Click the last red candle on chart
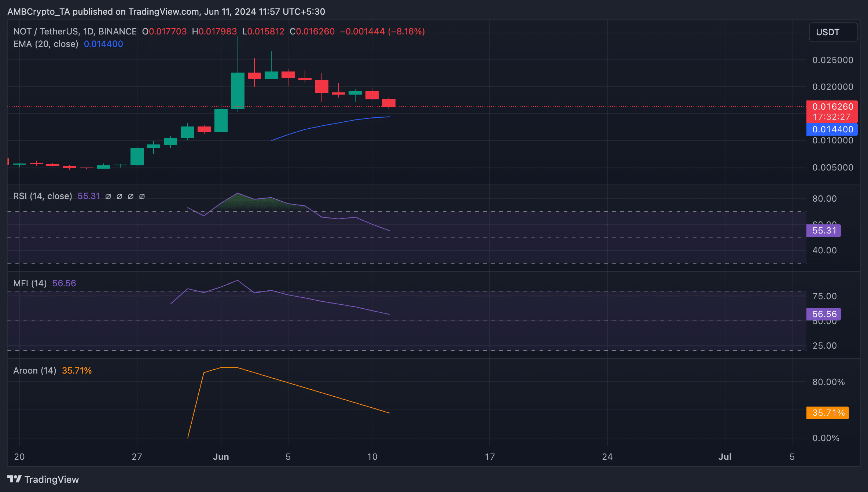 pos(389,103)
